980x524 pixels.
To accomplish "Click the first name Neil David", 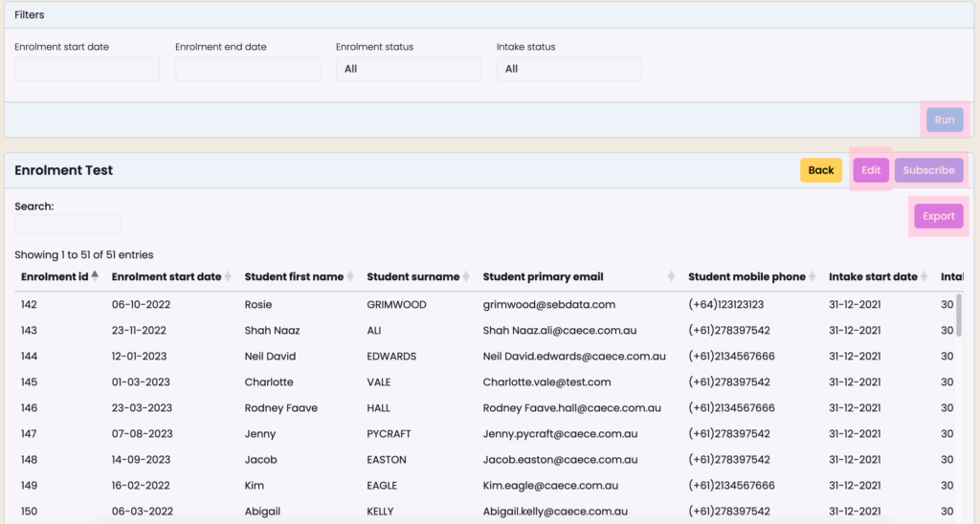I will pyautogui.click(x=270, y=356).
